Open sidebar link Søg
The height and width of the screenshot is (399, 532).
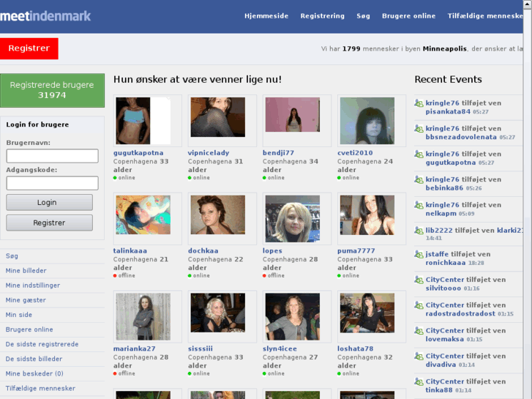[x=12, y=256]
